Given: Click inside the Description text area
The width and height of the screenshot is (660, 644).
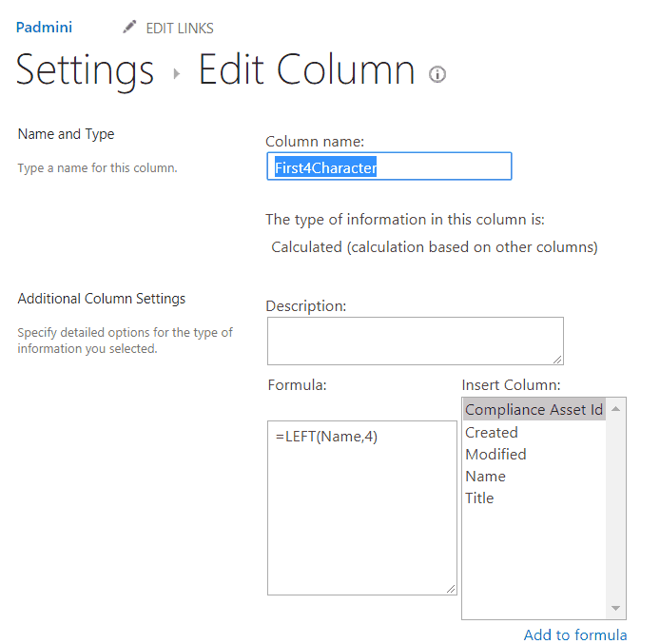Looking at the screenshot, I should 416,341.
